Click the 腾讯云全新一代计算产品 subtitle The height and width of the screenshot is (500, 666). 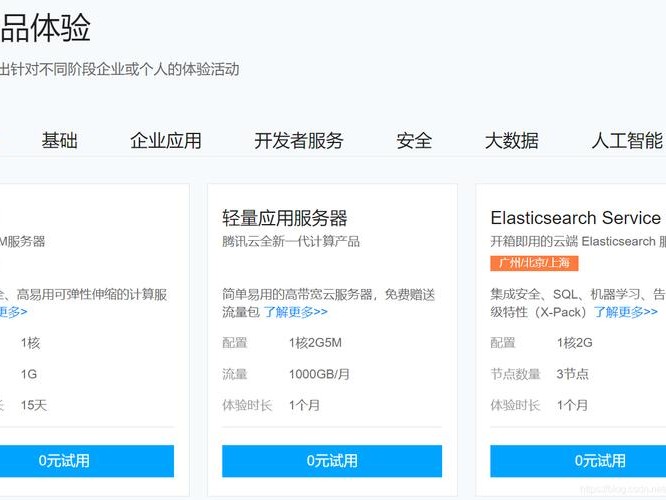(291, 242)
